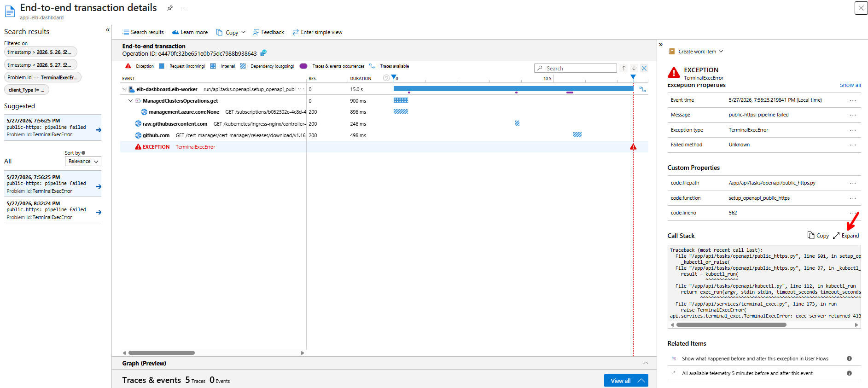Click the Sort by info icon
868x388 pixels.
point(83,153)
